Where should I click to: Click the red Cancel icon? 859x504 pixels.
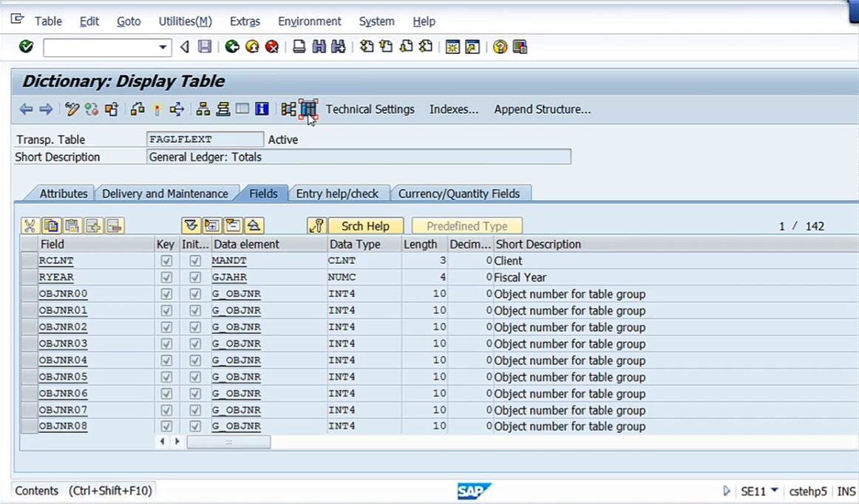[x=272, y=47]
